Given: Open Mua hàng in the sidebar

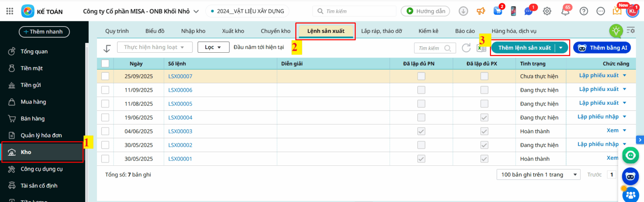Looking at the screenshot, I should pos(33,102).
